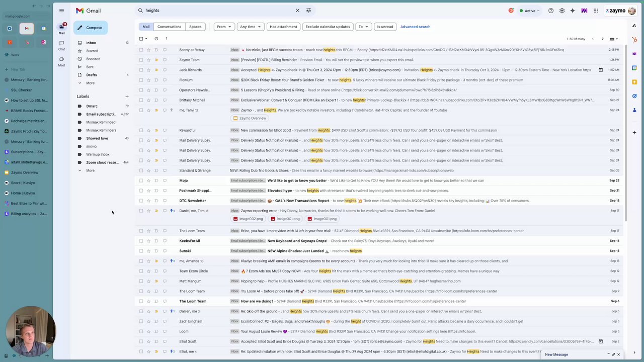644x362 pixels.
Task: Clear the search query with the X icon
Action: pyautogui.click(x=297, y=11)
